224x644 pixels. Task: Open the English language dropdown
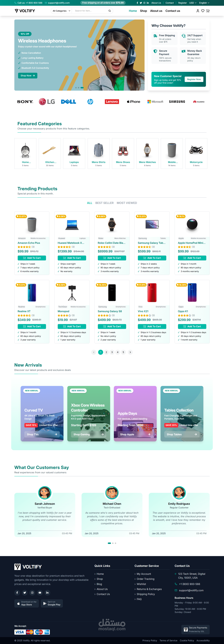[204, 3]
